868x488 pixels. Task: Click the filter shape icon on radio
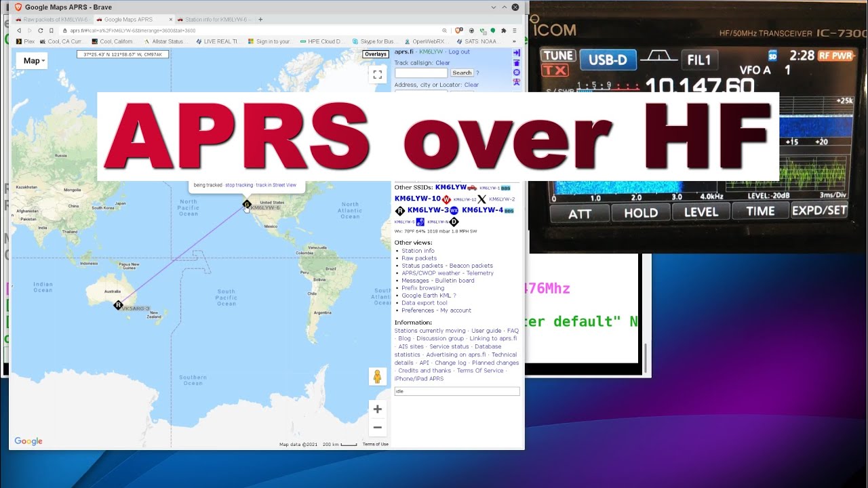(x=660, y=56)
